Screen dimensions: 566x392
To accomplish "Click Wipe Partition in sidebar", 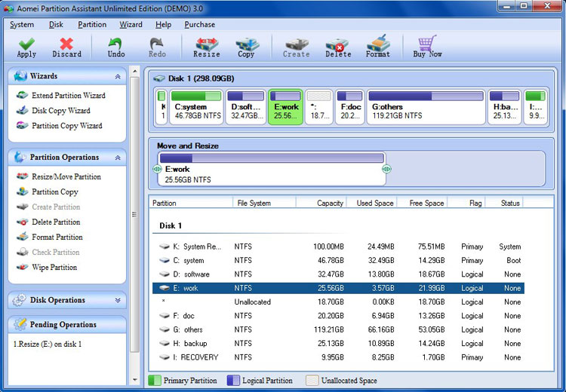I will coord(54,268).
